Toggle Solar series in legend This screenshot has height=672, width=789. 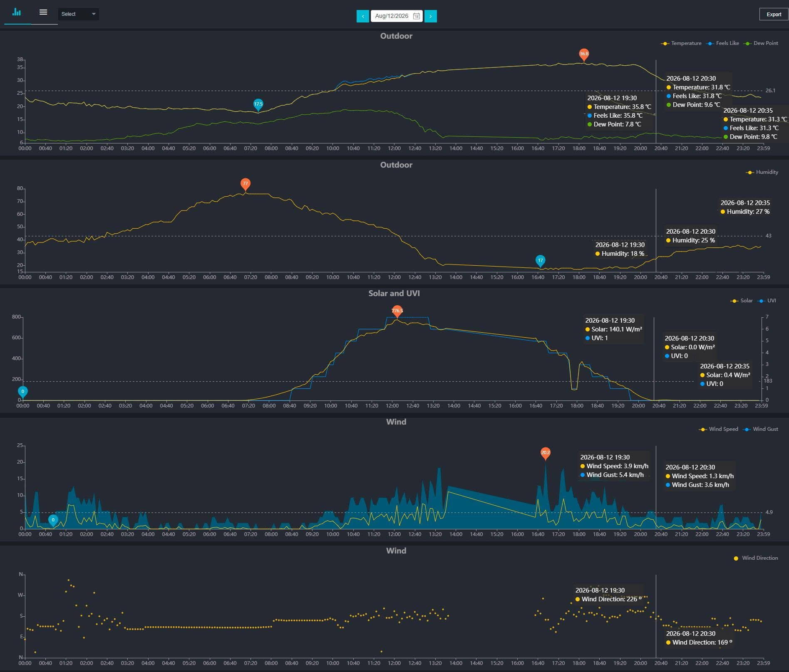click(742, 301)
